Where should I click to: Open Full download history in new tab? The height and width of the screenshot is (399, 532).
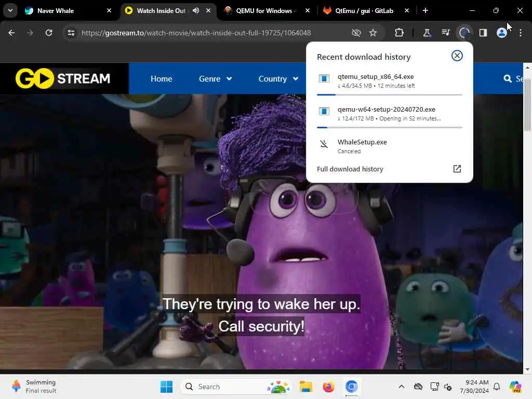(389, 169)
